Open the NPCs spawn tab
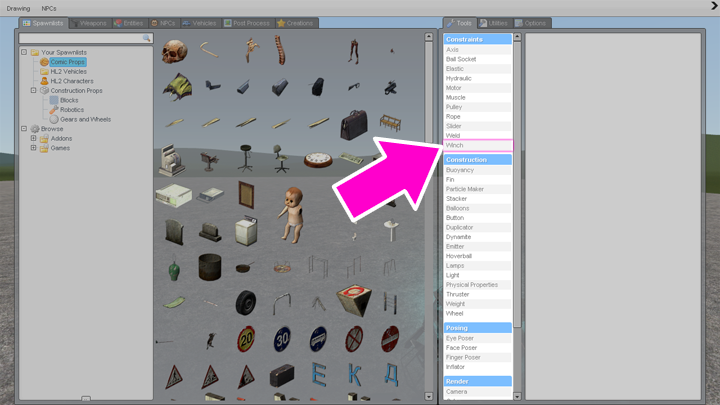This screenshot has width=720, height=405. tap(163, 23)
